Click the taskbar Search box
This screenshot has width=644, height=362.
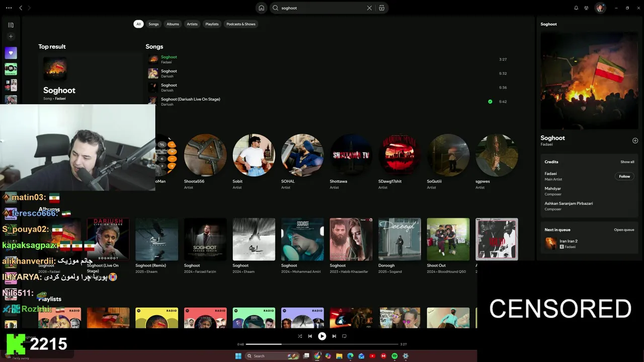pyautogui.click(x=272, y=356)
